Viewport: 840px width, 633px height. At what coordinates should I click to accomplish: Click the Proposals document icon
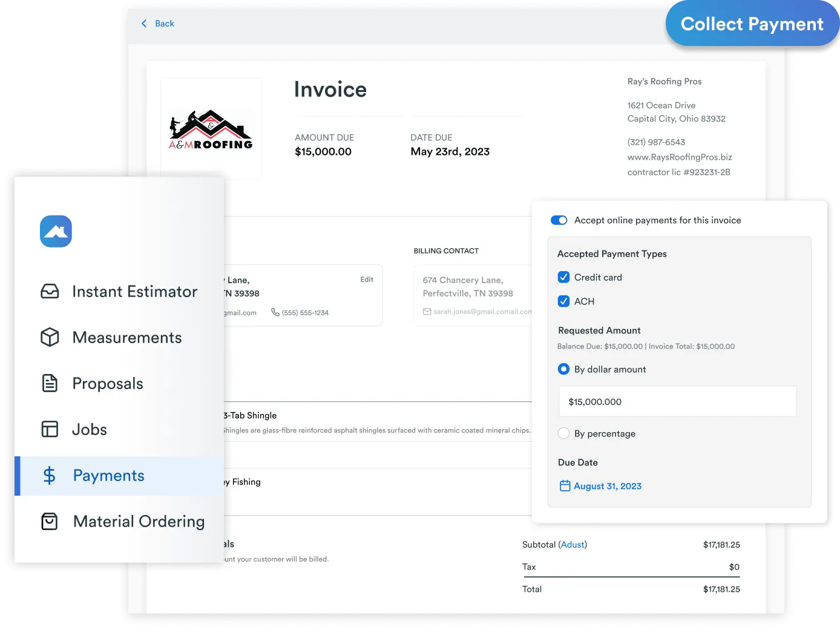[50, 383]
